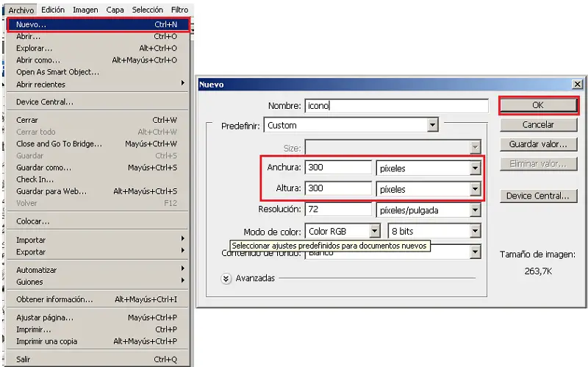The image size is (588, 367).
Task: Click Guardar valor... button
Action: pyautogui.click(x=538, y=144)
